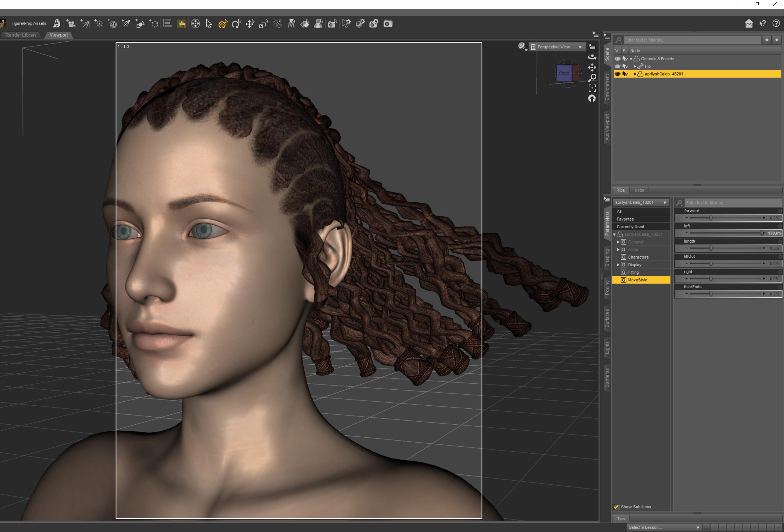This screenshot has width=784, height=532.
Task: Toggle visibility of the aprilyshCaleb_48201 node
Action: tap(617, 74)
